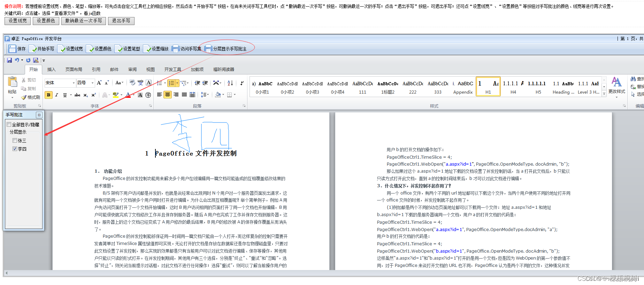644x285 pixels.
Task: Click the increase indent icon
Action: click(x=205, y=83)
